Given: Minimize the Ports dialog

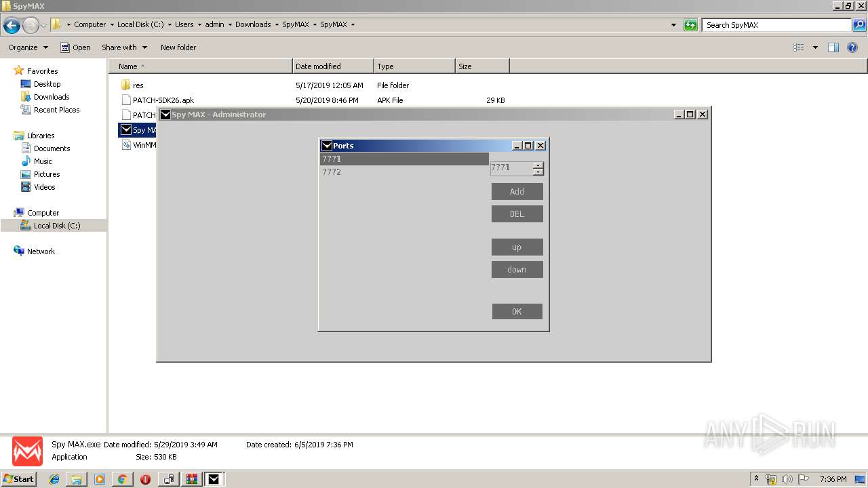Looking at the screenshot, I should (517, 146).
